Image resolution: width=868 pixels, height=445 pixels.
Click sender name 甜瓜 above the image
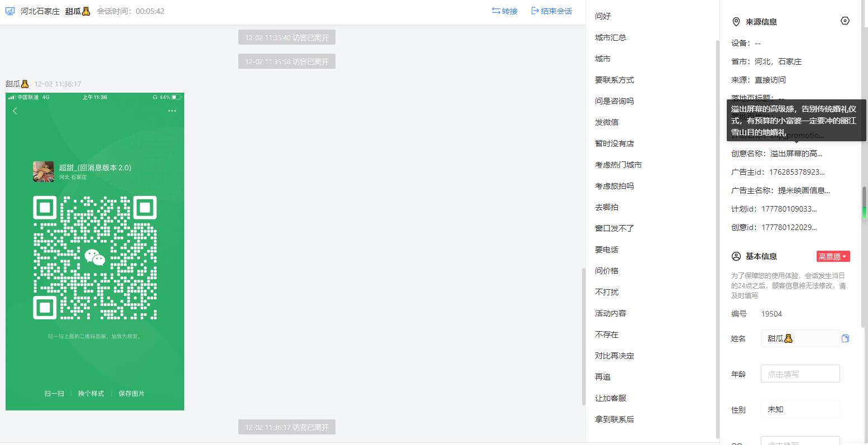tap(17, 84)
